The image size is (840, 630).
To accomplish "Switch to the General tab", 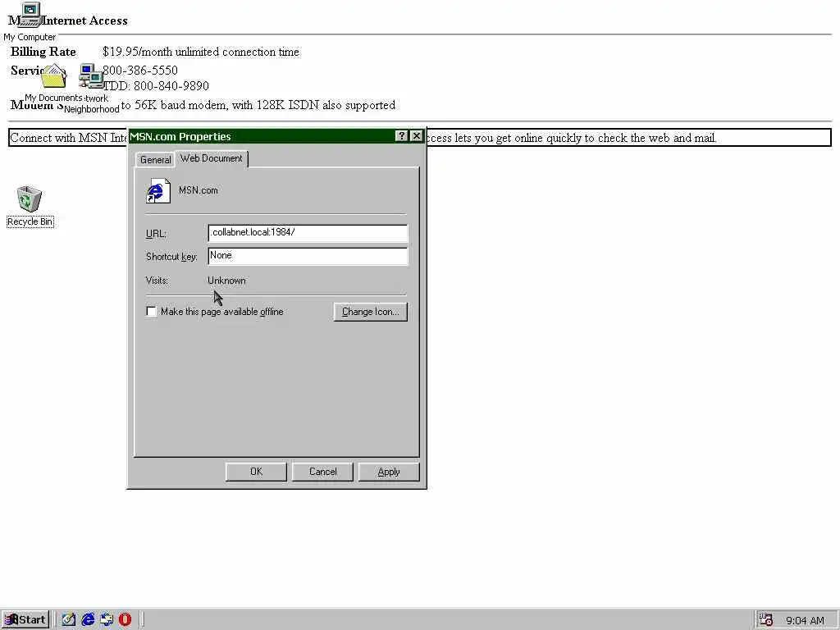I will coord(155,160).
